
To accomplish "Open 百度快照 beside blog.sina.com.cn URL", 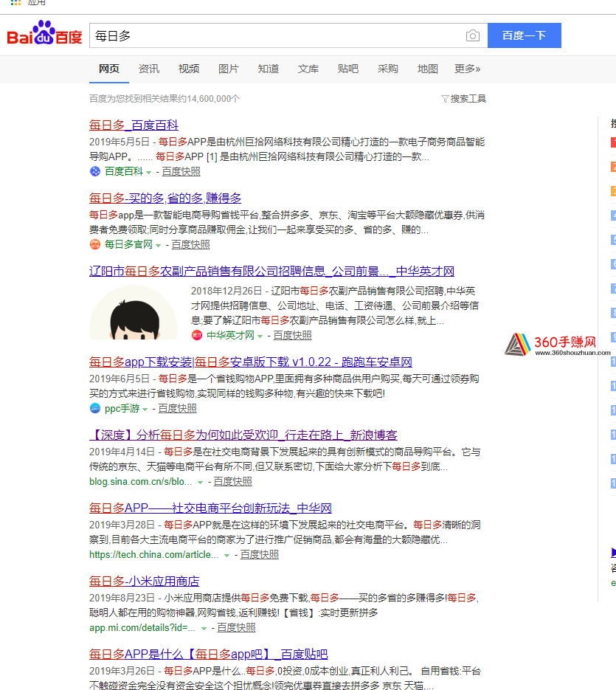I will pyautogui.click(x=233, y=482).
